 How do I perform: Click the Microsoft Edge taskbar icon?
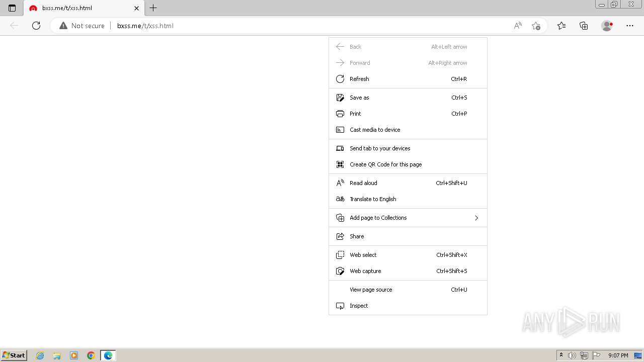coord(108,355)
